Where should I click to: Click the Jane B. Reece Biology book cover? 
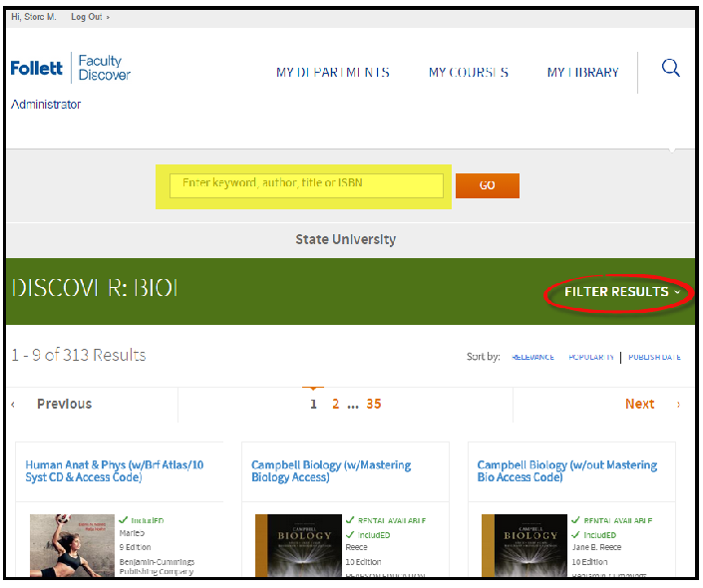(525, 545)
